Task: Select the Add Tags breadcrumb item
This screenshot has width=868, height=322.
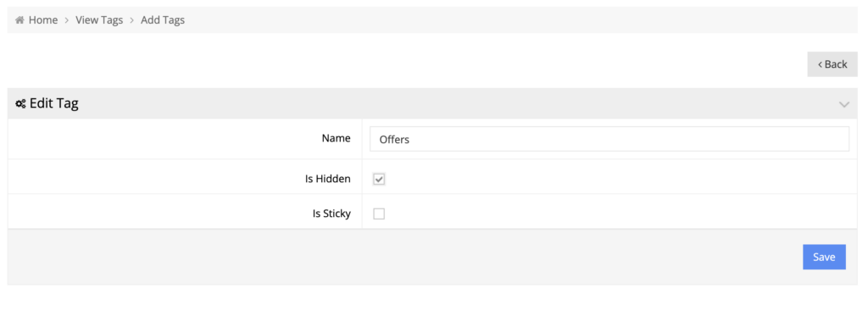Action: click(163, 20)
